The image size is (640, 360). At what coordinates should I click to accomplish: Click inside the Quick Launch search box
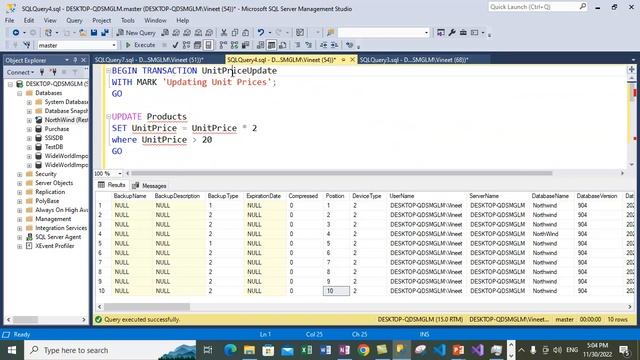534,7
